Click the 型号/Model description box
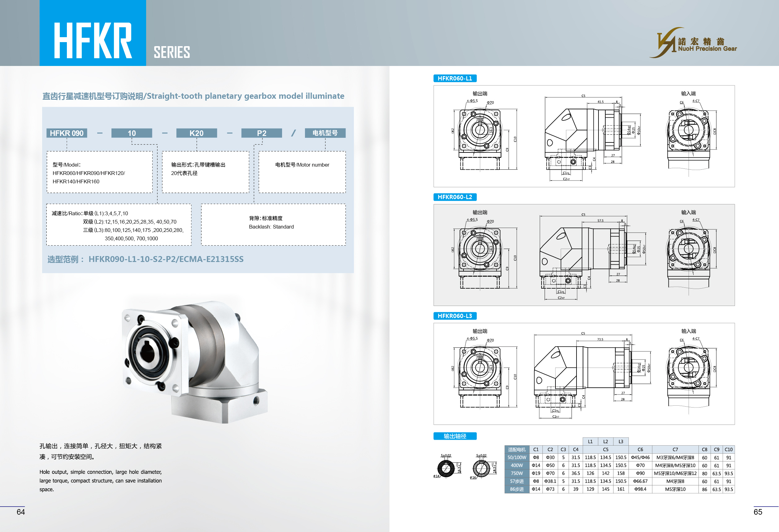 (100, 172)
